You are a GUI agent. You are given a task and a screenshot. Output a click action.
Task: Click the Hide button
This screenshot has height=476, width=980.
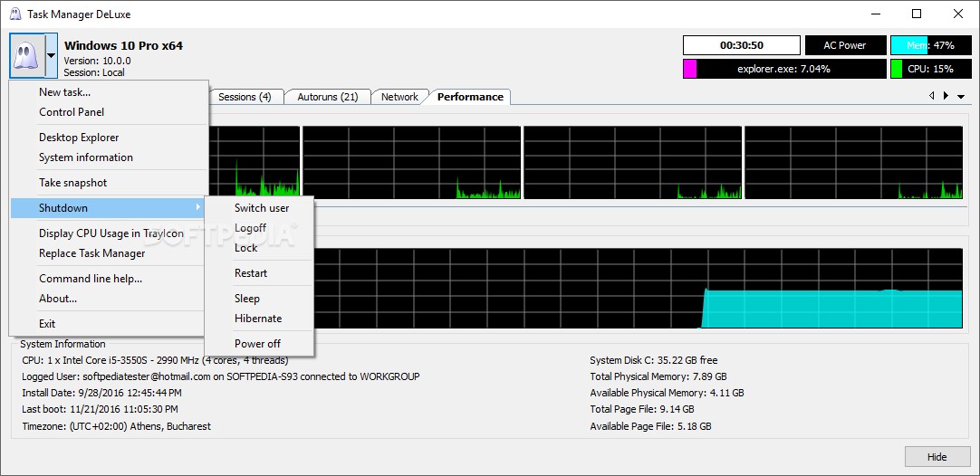(x=937, y=457)
